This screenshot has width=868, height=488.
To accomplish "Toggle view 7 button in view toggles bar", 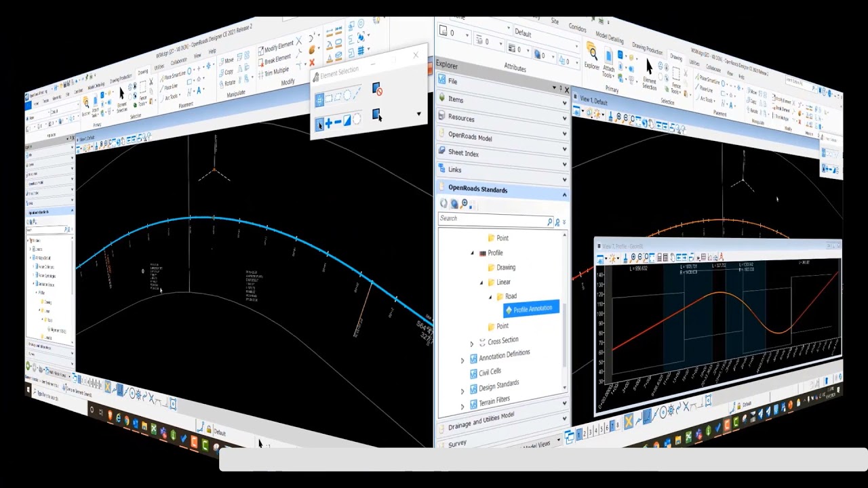I will pyautogui.click(x=611, y=426).
